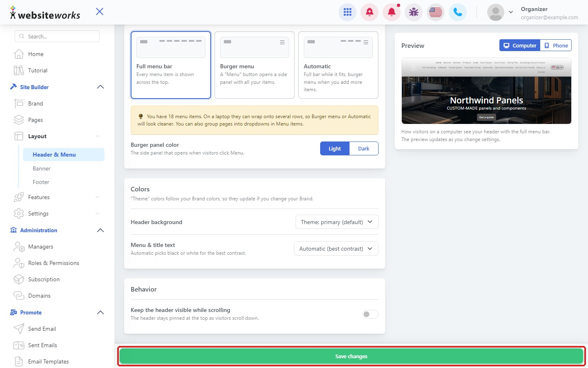Select the Full menu bar option
The height and width of the screenshot is (368, 588).
(171, 65)
